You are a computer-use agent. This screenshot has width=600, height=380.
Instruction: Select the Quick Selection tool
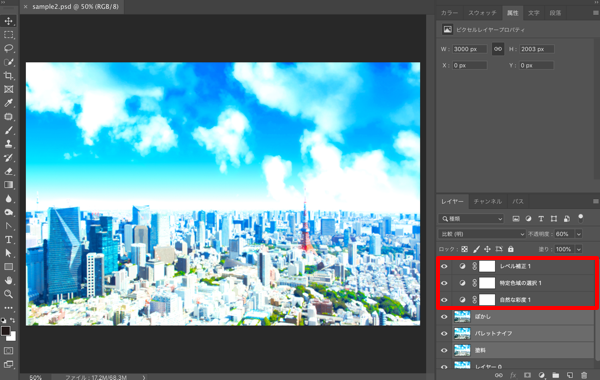coord(8,62)
